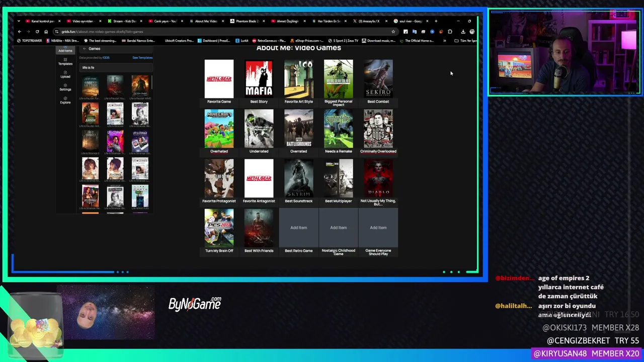Go to the browser home page
Screen dimensions: 644x362
coord(46,32)
